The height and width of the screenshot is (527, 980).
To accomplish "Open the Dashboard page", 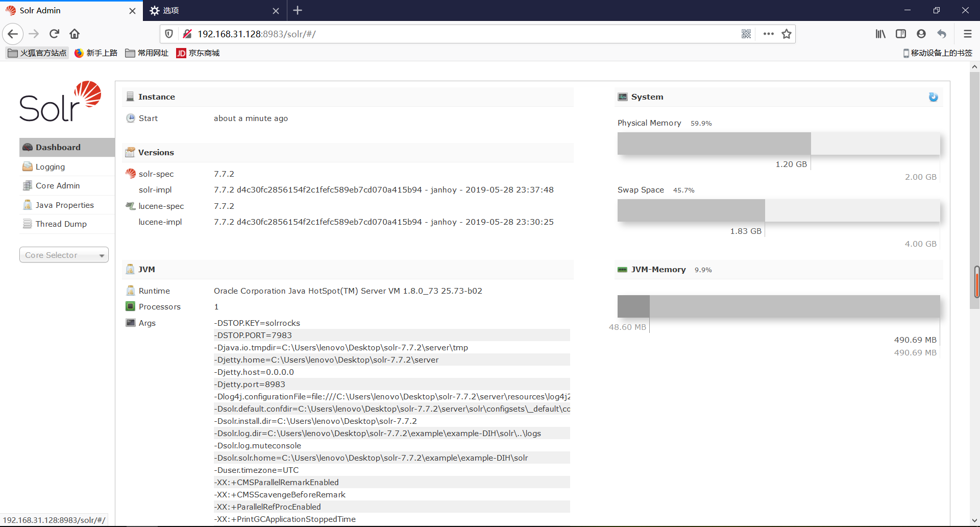I will (x=67, y=147).
